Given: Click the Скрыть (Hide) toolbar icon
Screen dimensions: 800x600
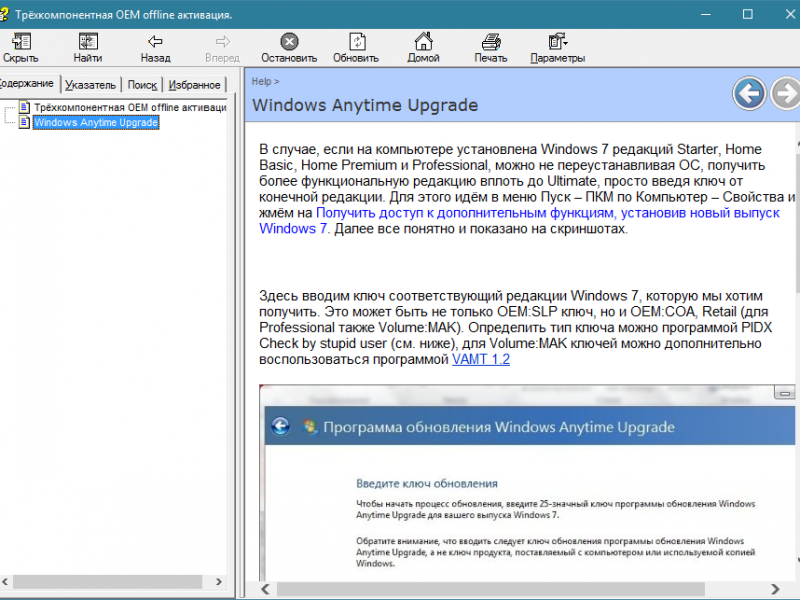Looking at the screenshot, I should tap(21, 42).
